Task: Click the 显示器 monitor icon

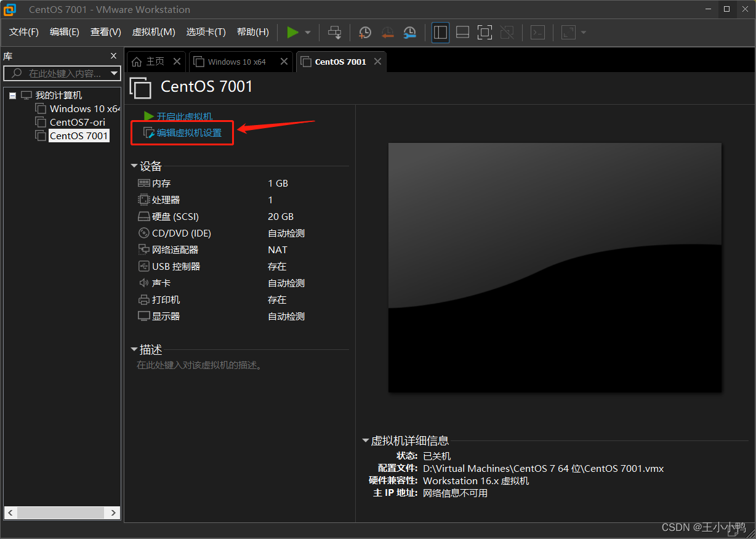Action: click(143, 317)
